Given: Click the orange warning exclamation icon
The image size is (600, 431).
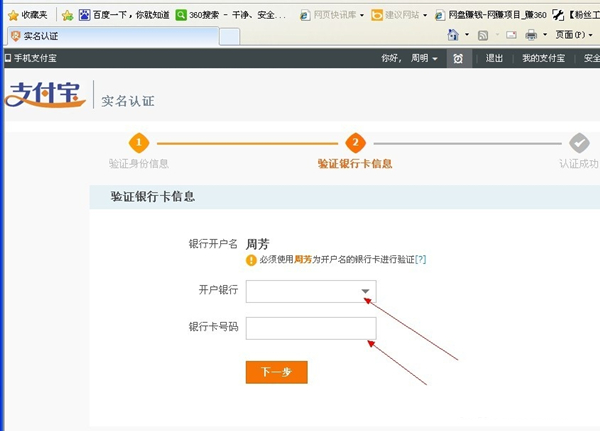Looking at the screenshot, I should pos(251,260).
